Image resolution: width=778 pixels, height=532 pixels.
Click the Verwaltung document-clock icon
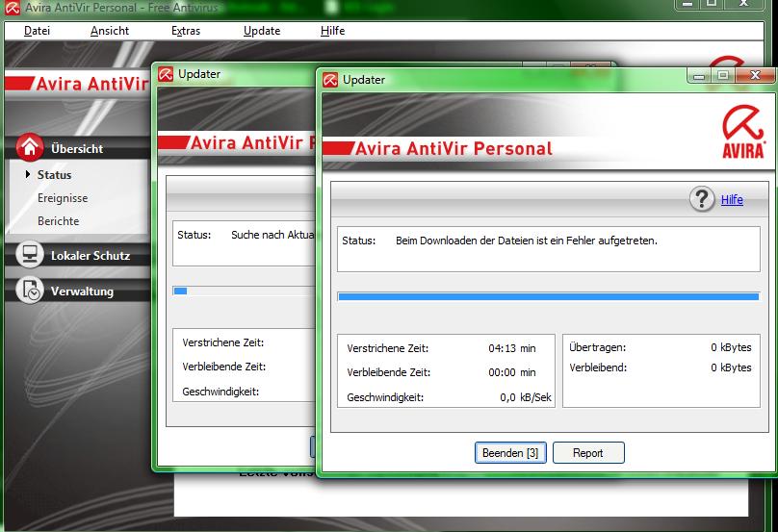pyautogui.click(x=30, y=290)
